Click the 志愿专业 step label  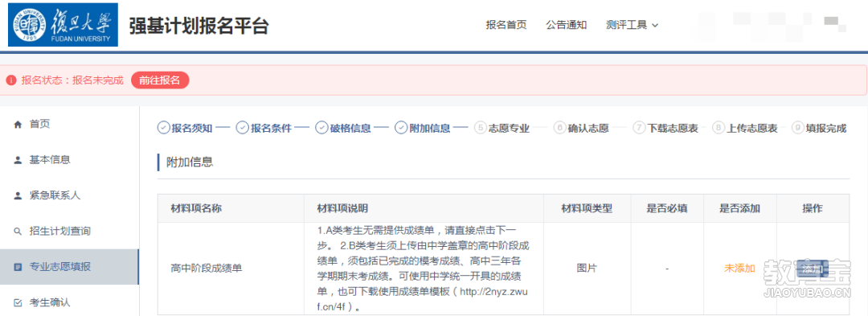(x=509, y=129)
